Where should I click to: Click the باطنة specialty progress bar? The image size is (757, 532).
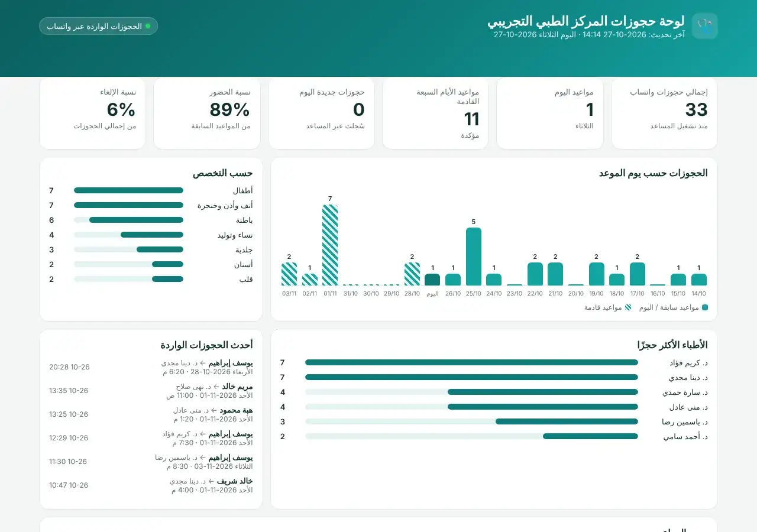click(x=128, y=220)
